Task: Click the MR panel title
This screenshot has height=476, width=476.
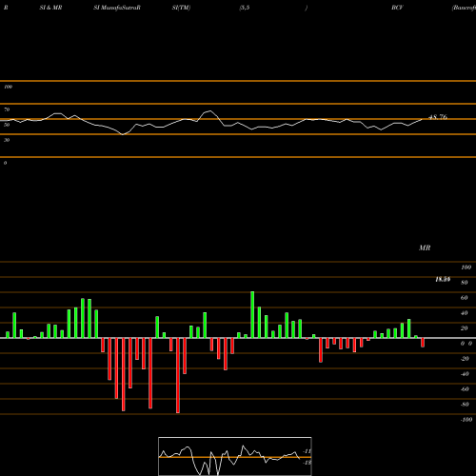Action: [425, 248]
